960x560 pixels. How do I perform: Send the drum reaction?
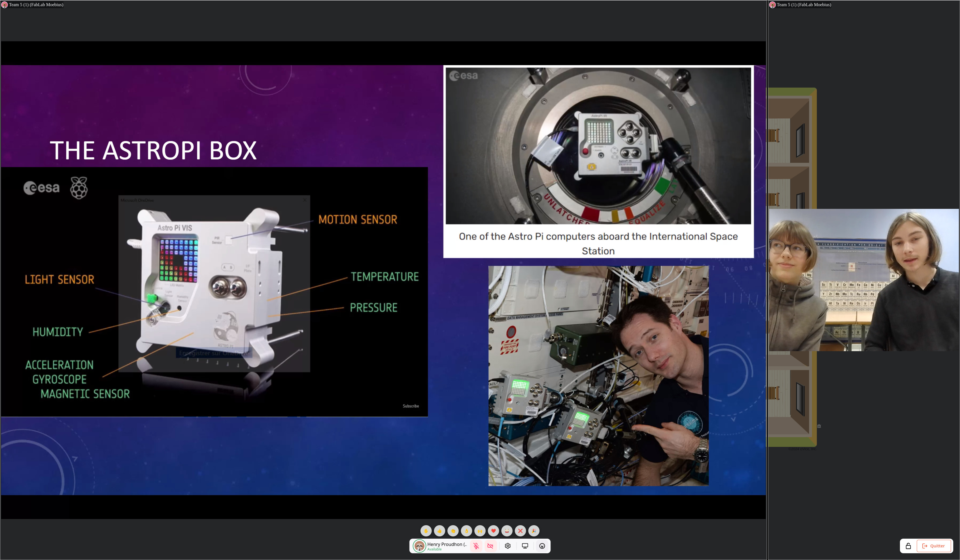(507, 531)
